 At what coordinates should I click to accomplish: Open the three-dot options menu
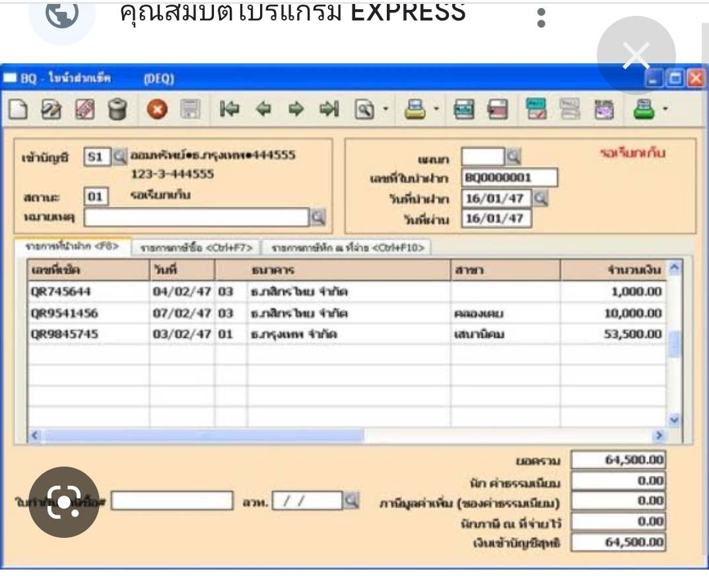(x=541, y=18)
